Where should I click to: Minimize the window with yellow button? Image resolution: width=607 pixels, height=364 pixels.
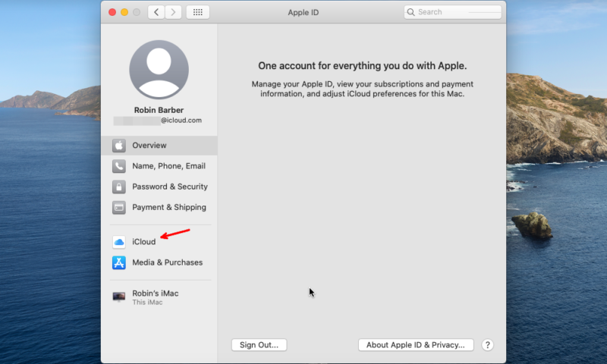[x=124, y=12]
